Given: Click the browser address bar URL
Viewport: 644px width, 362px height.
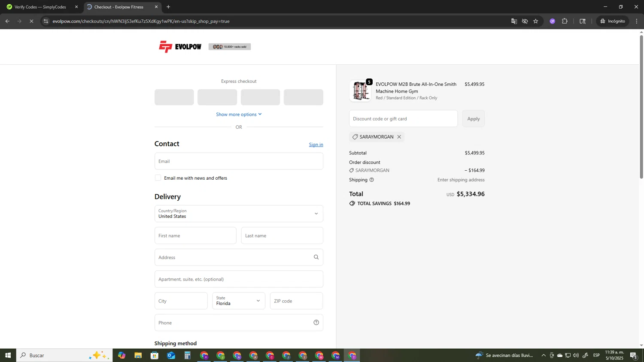Looking at the screenshot, I should click(x=141, y=21).
